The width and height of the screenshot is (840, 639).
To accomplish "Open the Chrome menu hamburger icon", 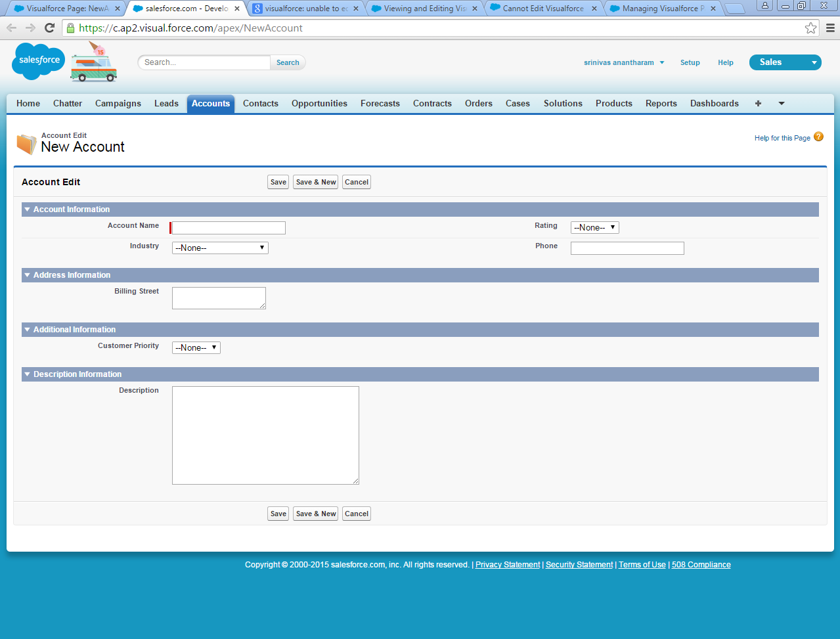I will pos(830,28).
